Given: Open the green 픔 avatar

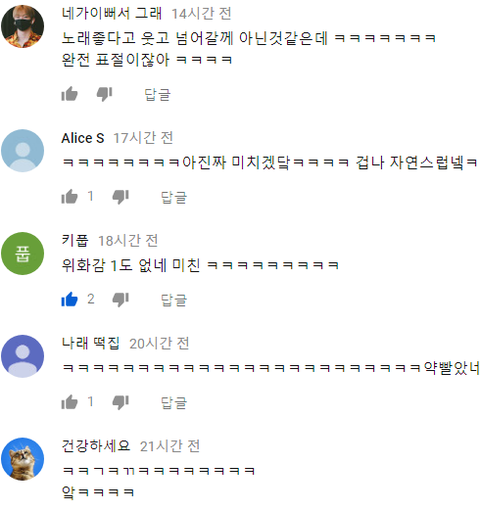Looking at the screenshot, I should [23, 253].
